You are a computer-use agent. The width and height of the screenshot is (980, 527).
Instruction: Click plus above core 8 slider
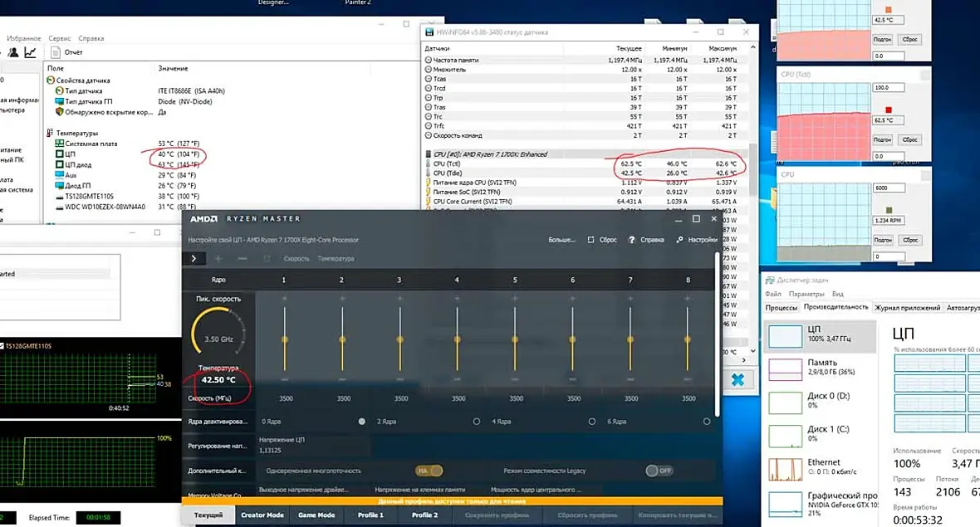coord(687,299)
